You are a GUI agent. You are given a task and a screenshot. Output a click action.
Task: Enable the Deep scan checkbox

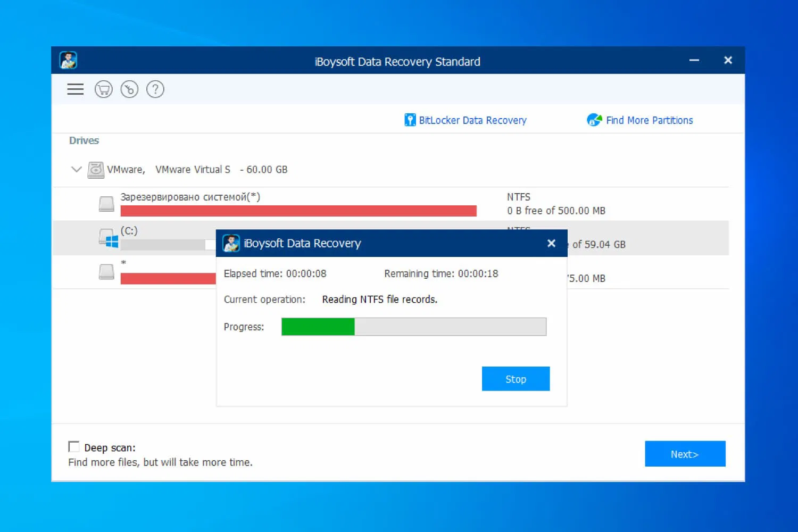coord(74,446)
